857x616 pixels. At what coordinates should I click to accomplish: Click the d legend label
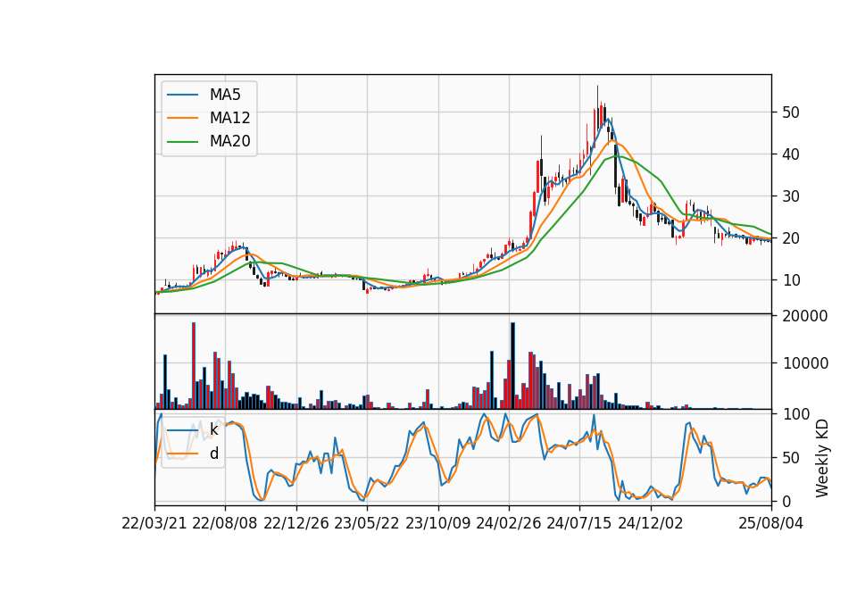pyautogui.click(x=214, y=454)
